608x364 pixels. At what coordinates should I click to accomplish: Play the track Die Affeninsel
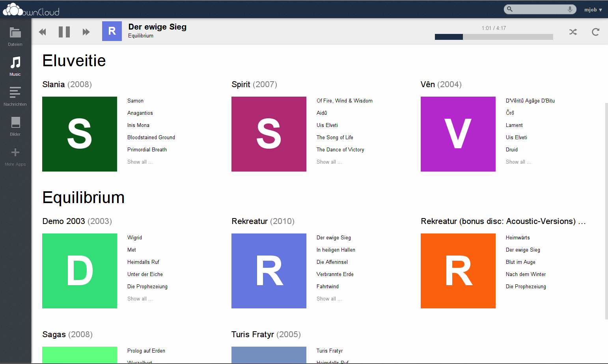tap(332, 262)
